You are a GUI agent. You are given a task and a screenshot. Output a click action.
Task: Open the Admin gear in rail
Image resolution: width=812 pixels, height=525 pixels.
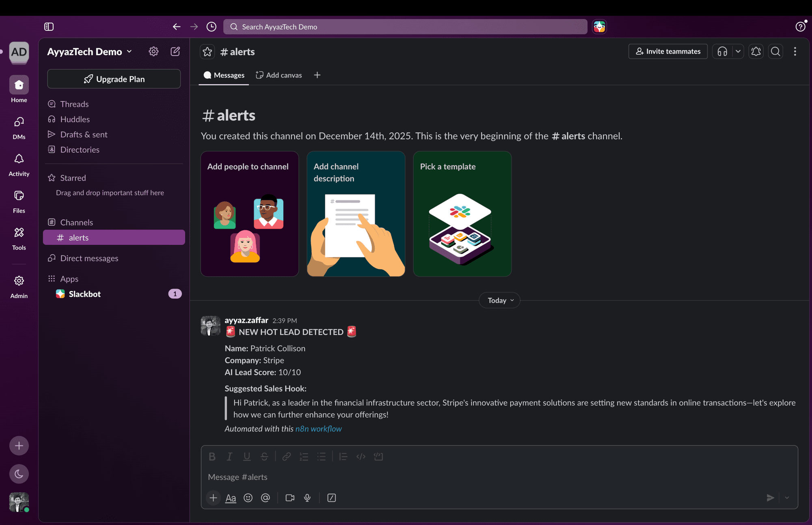point(19,287)
